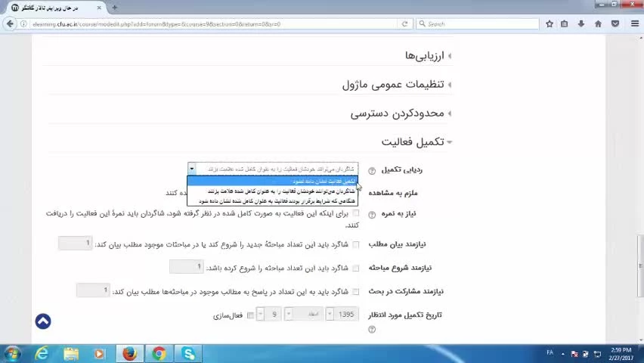Check the نیازمند مشارکت در بحث checkbox
Viewport: 644px width, 363px height.
(356, 291)
